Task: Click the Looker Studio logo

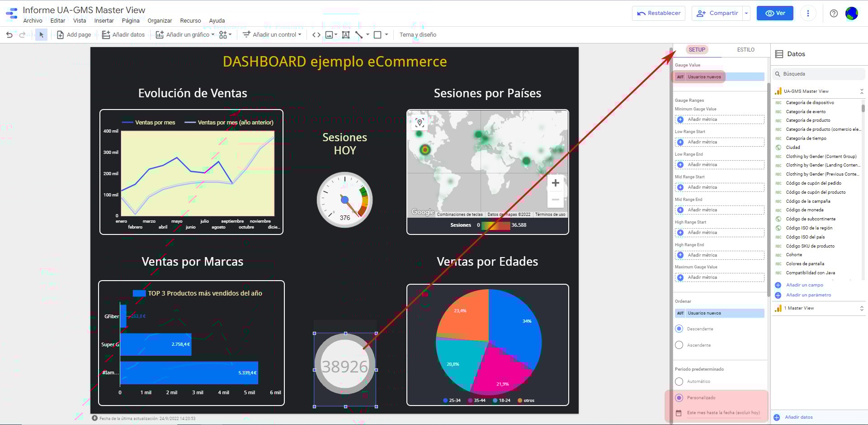Action: point(12,14)
